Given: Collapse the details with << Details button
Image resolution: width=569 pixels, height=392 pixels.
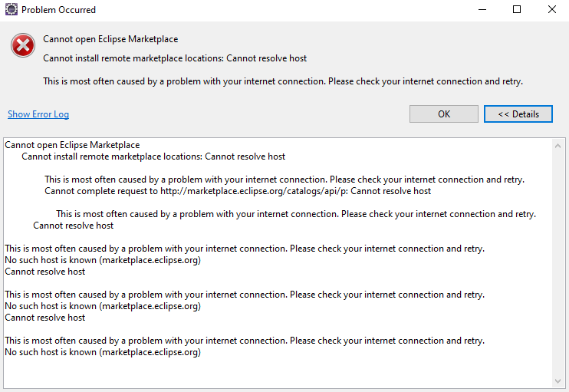Looking at the screenshot, I should click(x=518, y=114).
